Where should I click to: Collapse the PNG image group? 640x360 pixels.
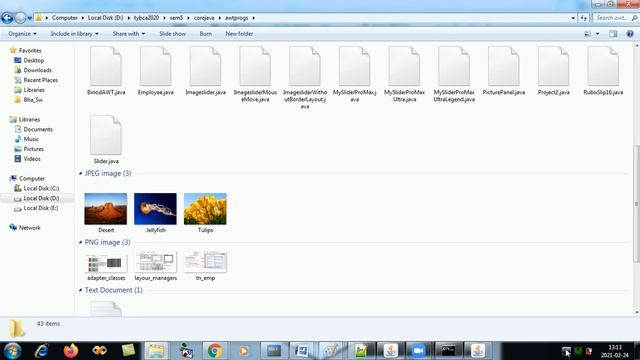click(80, 242)
